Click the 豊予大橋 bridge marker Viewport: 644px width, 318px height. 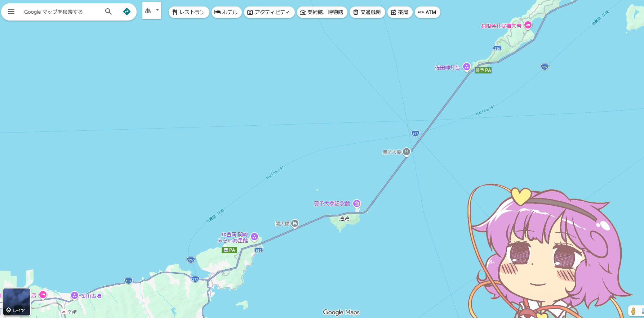(x=407, y=152)
